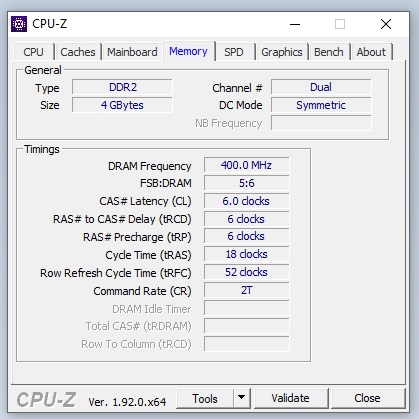The height and width of the screenshot is (419, 419).
Task: Click the Row Refresh Cycle Time label
Action: tap(116, 273)
